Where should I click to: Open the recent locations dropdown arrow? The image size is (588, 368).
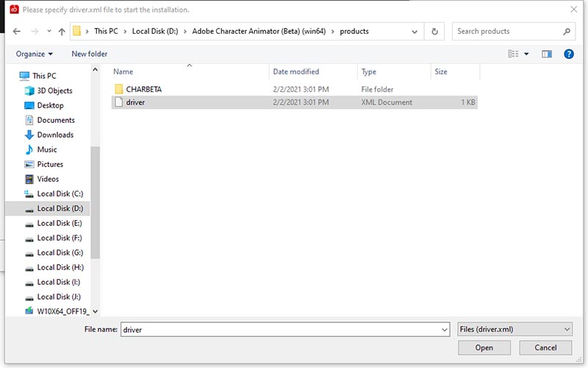click(49, 32)
